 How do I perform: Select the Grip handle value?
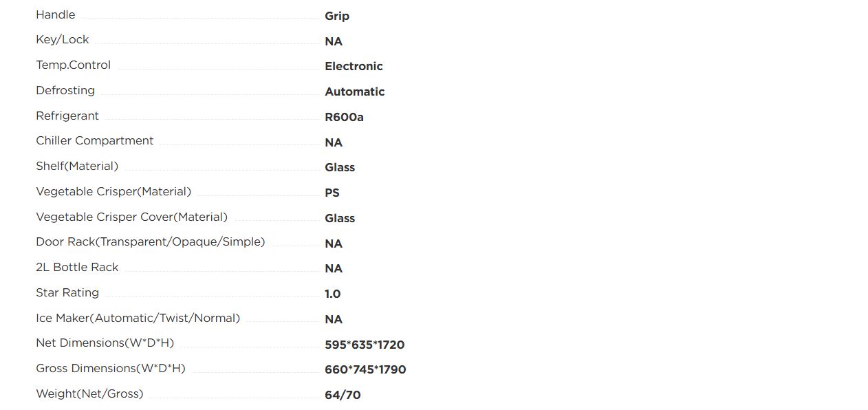pos(337,16)
